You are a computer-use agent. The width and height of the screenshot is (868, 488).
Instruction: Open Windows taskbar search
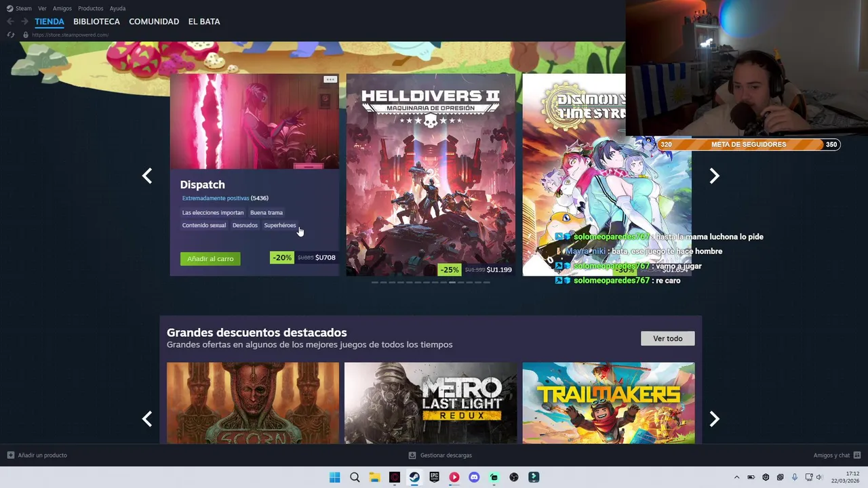click(x=355, y=477)
